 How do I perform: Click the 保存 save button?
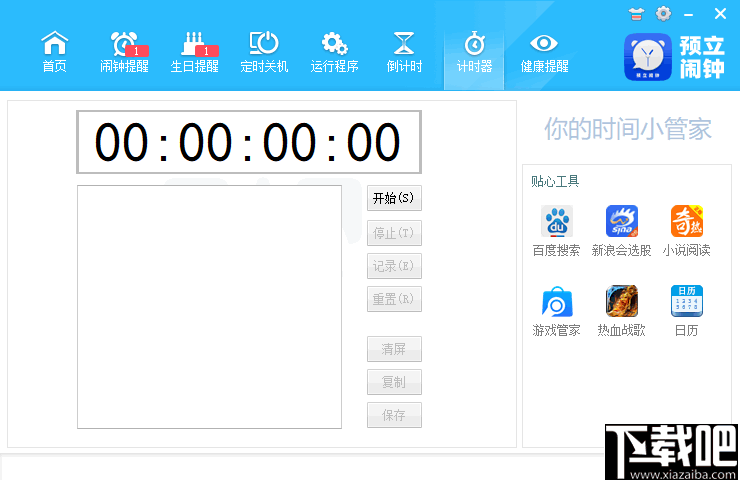pos(394,415)
